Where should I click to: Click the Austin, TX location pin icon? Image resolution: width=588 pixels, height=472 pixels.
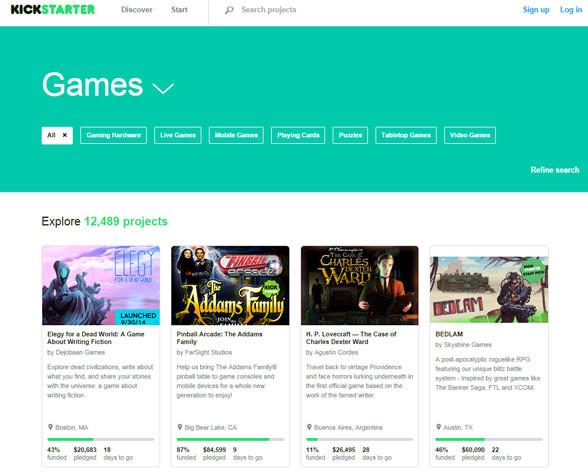(438, 427)
